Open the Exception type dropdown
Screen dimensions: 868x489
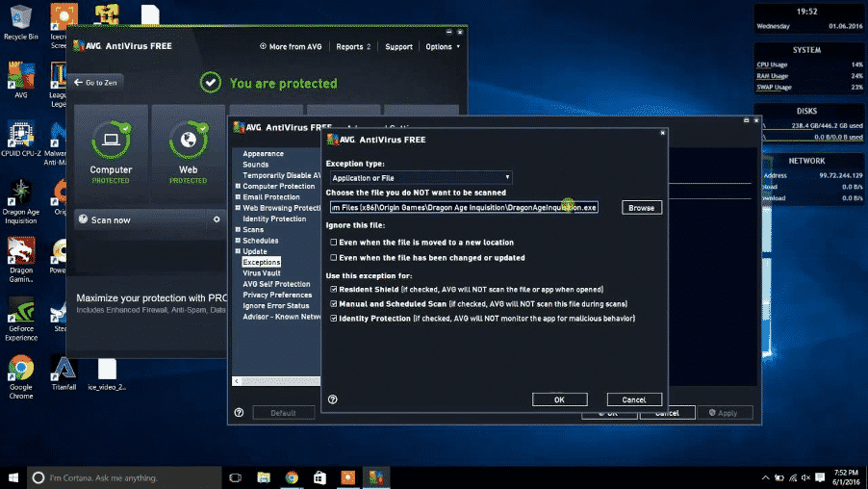click(x=420, y=178)
